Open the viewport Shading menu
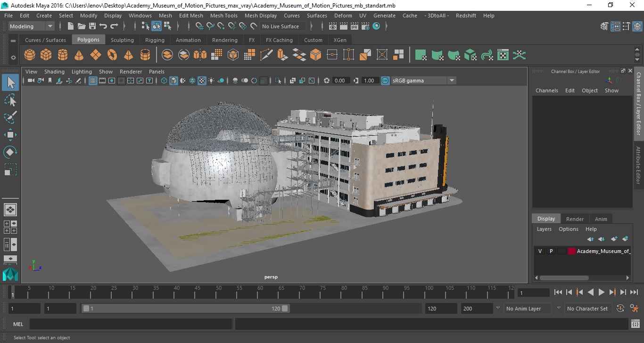 pos(54,72)
